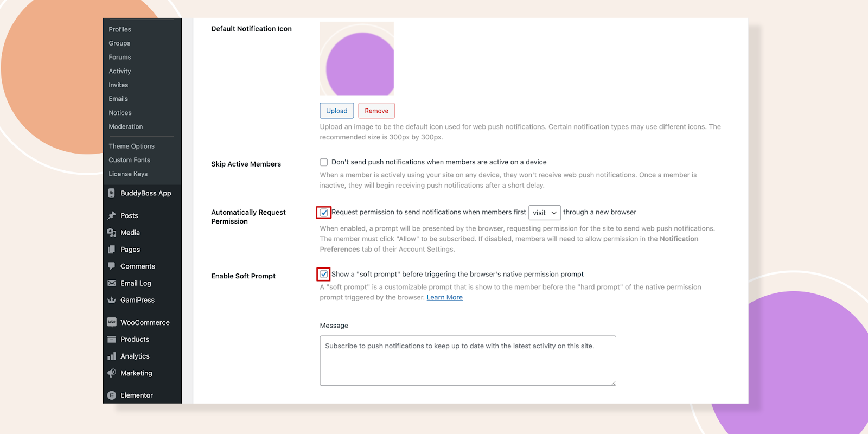
Task: Click into the soft prompt Message textarea
Action: (x=468, y=361)
